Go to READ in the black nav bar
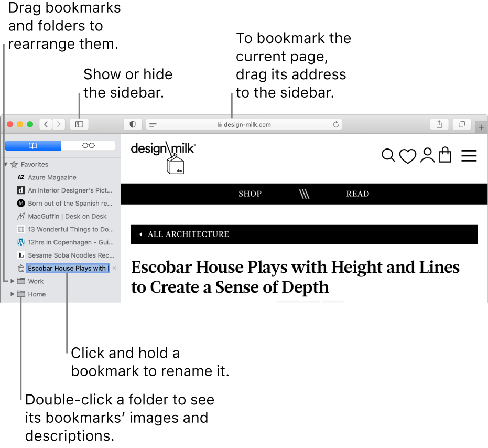 click(357, 194)
